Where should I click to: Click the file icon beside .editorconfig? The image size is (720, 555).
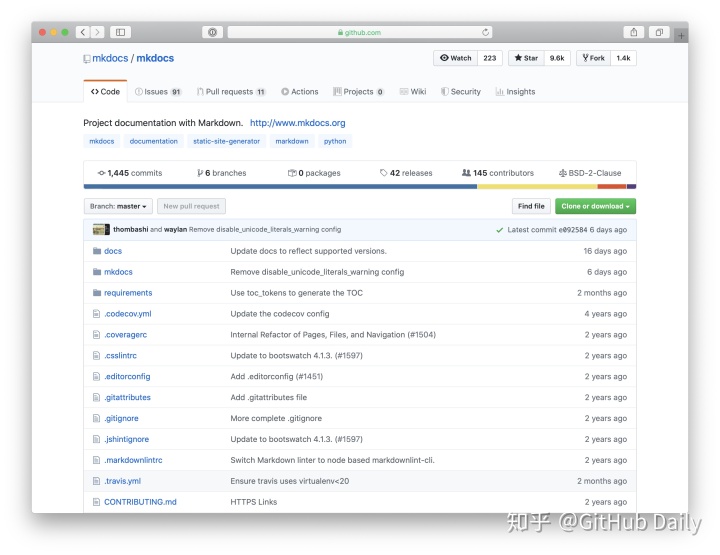[x=96, y=376]
